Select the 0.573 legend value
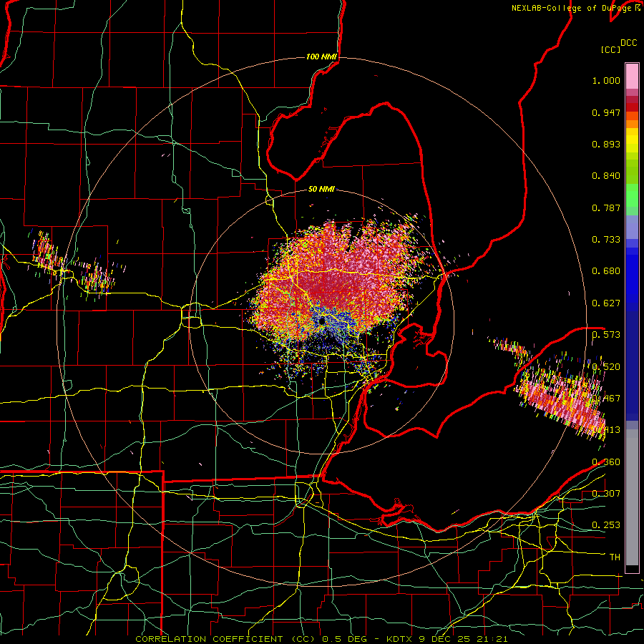The image size is (644, 644). (x=606, y=335)
